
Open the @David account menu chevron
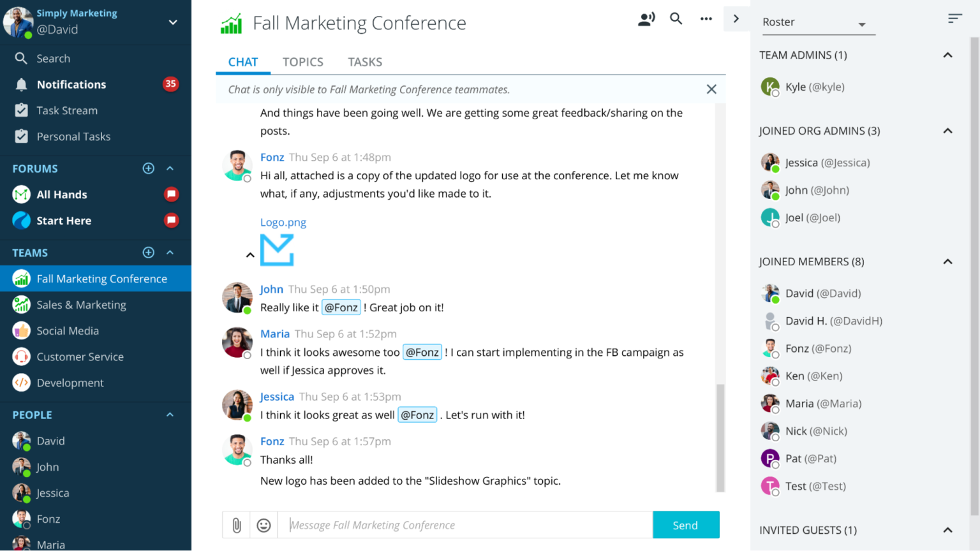pos(172,21)
